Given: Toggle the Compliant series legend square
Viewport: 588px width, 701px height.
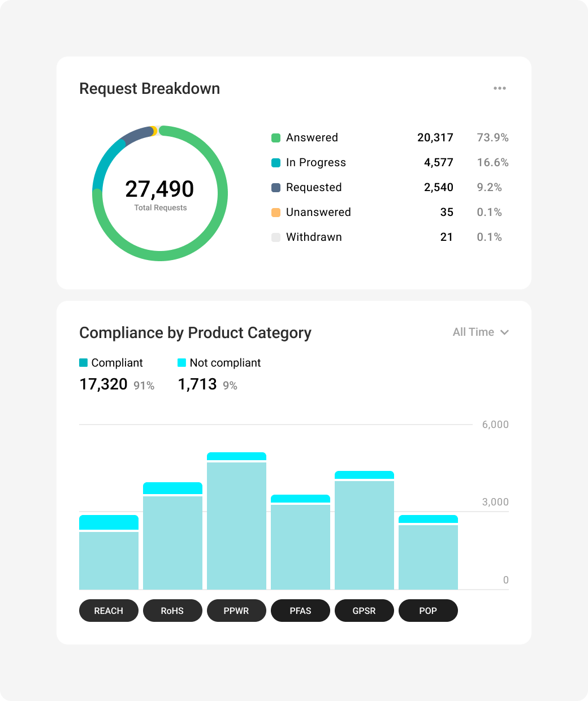Looking at the screenshot, I should pos(84,363).
